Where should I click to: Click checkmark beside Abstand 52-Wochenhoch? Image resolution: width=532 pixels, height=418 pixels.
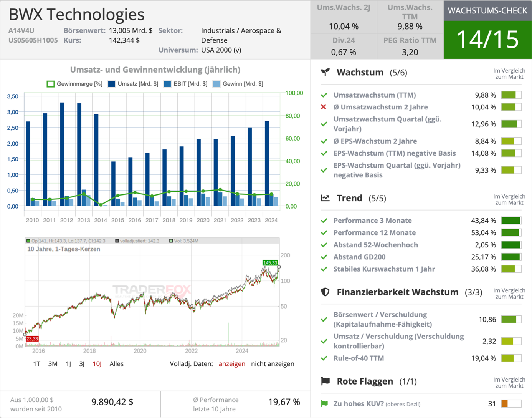tap(324, 245)
